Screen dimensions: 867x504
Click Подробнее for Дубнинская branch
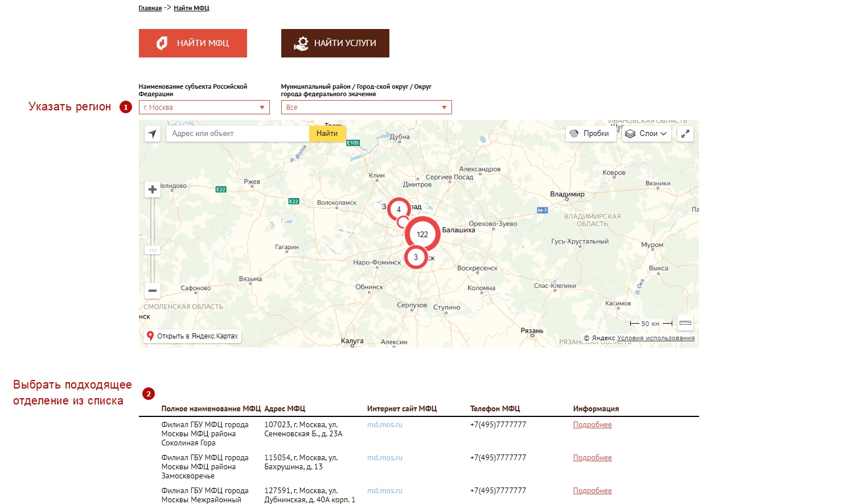tap(593, 491)
